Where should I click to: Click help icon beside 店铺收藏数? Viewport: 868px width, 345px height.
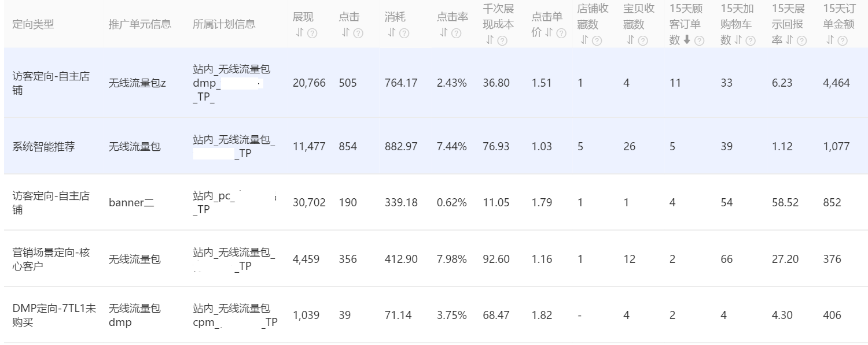(597, 40)
